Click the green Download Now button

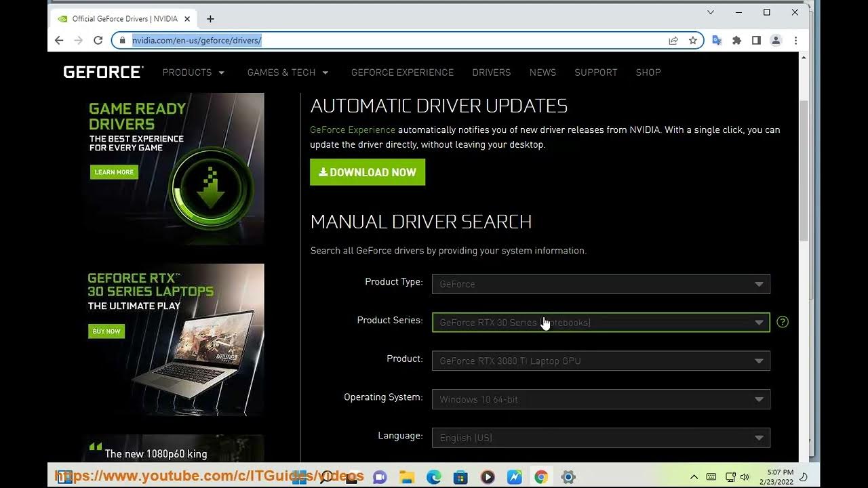[368, 172]
